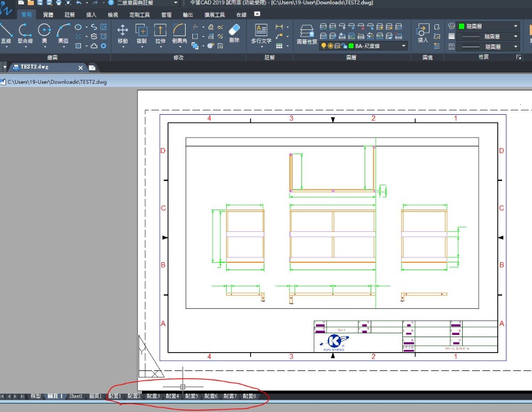Toggle layer on/off light bulb for BA-尺度線
532x412 pixels.
(x=324, y=45)
